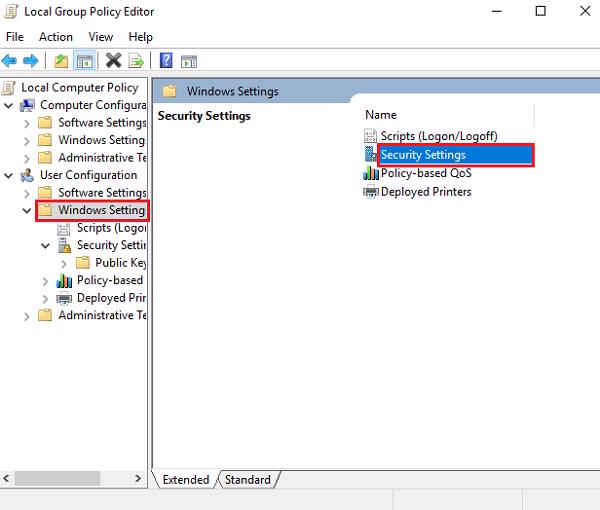Select Policy-based QoS in the right pane
This screenshot has height=510, width=600.
(425, 173)
